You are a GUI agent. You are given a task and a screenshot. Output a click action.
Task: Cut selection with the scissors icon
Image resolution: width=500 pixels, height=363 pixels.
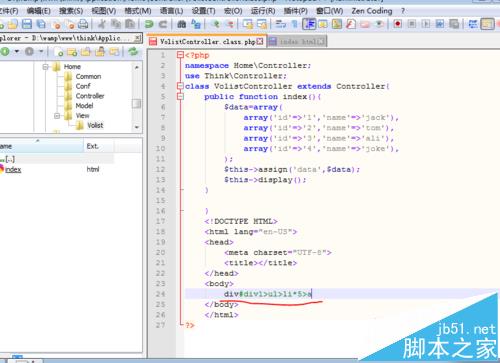(x=101, y=24)
